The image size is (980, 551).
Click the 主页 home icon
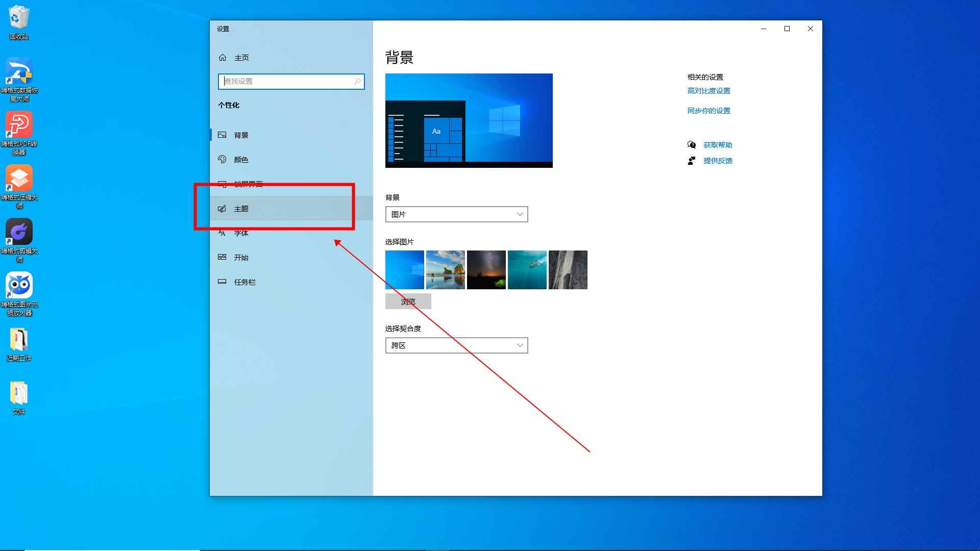[223, 57]
